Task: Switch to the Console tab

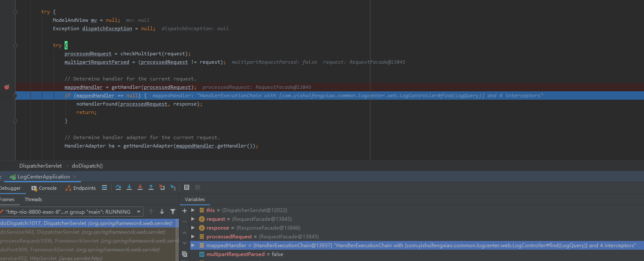Action: click(44, 188)
